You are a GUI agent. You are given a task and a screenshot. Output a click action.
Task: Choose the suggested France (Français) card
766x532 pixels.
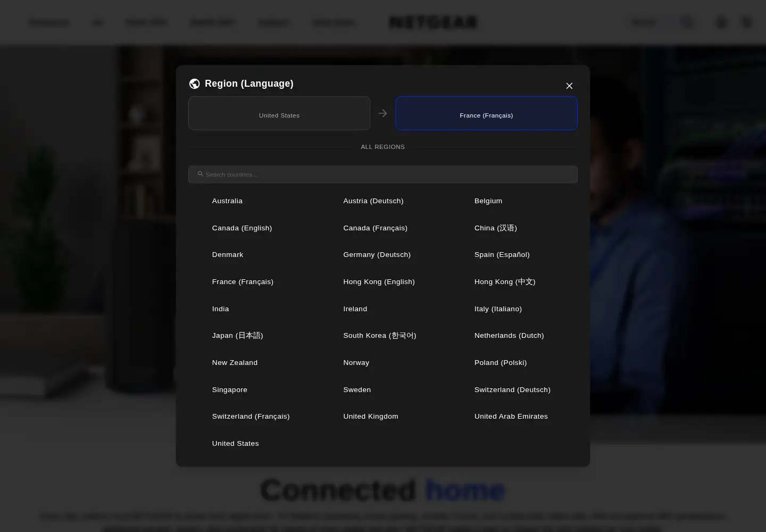(486, 113)
